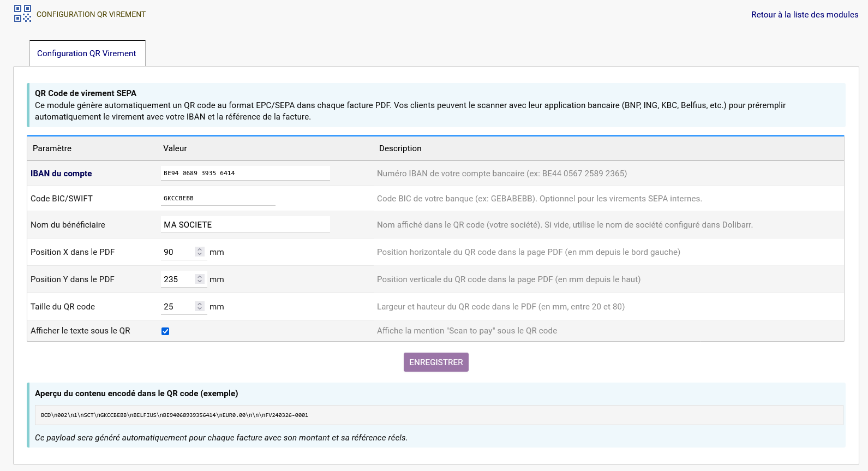The height and width of the screenshot is (471, 868).
Task: Click the QR code module icon
Action: coord(22,14)
